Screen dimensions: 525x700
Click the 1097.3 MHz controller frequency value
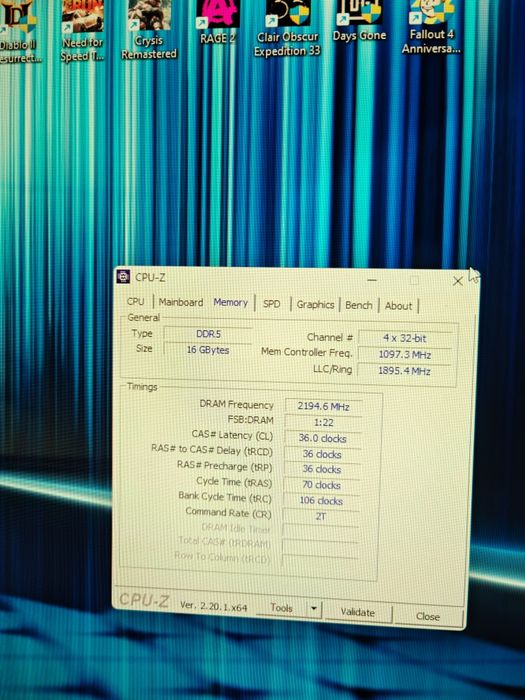pos(404,355)
